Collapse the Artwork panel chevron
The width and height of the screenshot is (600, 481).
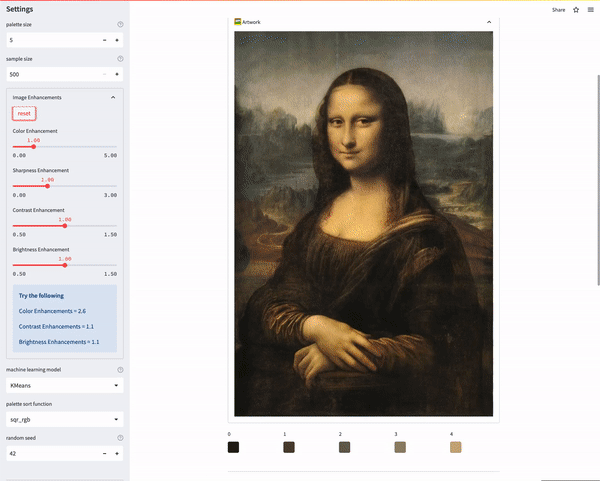click(489, 22)
